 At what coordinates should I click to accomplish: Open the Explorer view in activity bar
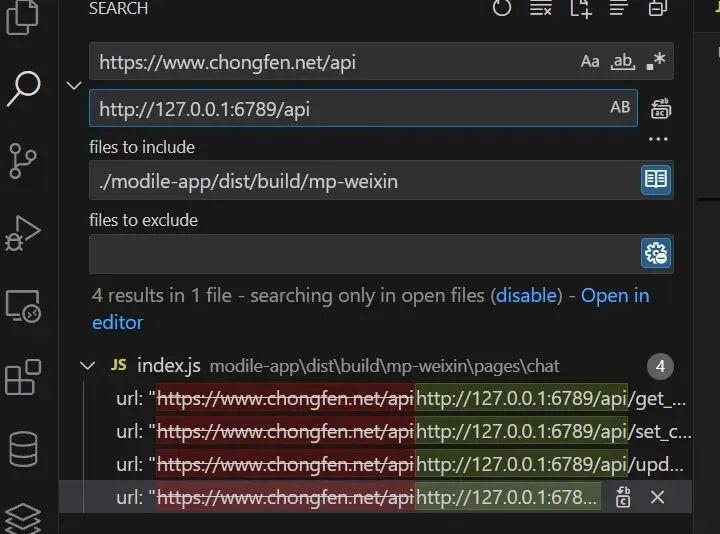click(x=22, y=17)
